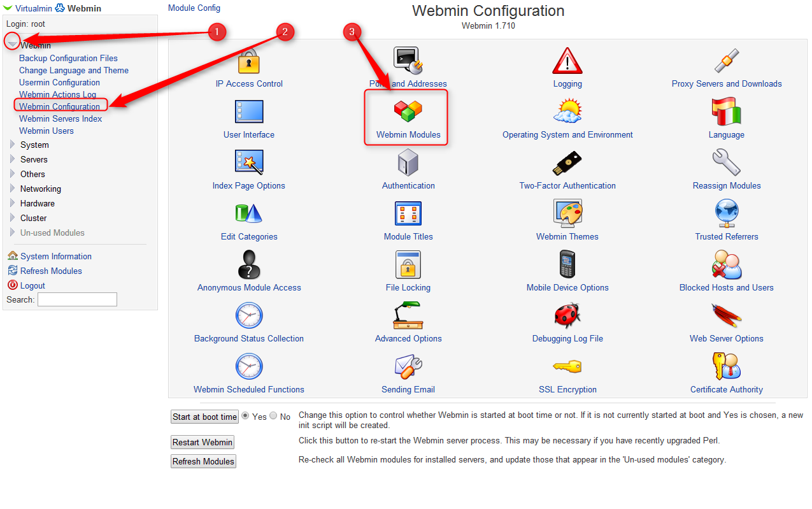Open the Webmin Themes palette icon
This screenshot has height=509, width=812.
[x=567, y=213]
